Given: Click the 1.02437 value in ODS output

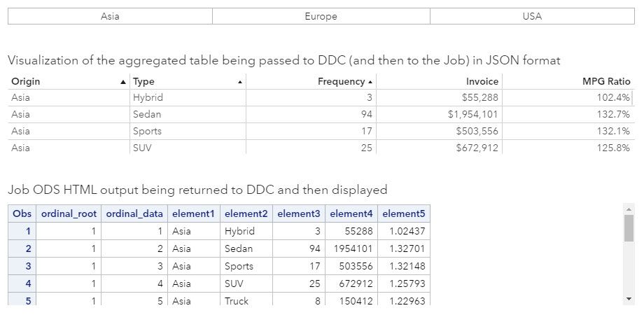Looking at the screenshot, I should coord(407,231).
